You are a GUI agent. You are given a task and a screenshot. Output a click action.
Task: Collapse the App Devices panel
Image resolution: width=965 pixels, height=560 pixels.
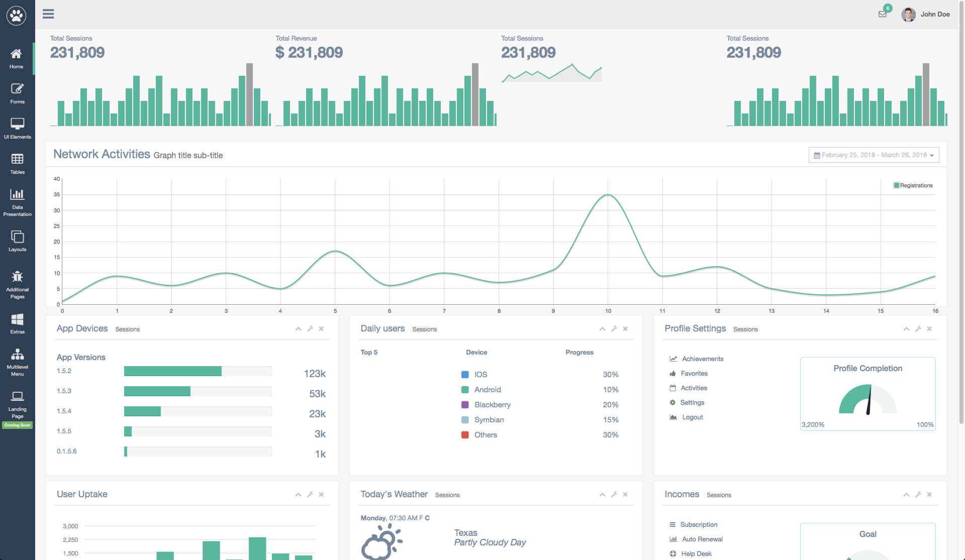[x=298, y=329]
